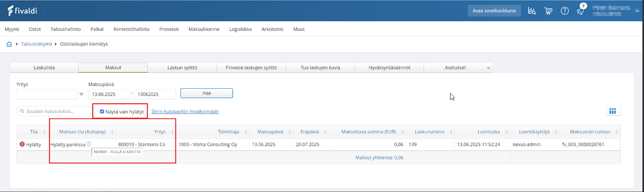Sort by Yritys column header
644x192 pixels.
(x=160, y=131)
